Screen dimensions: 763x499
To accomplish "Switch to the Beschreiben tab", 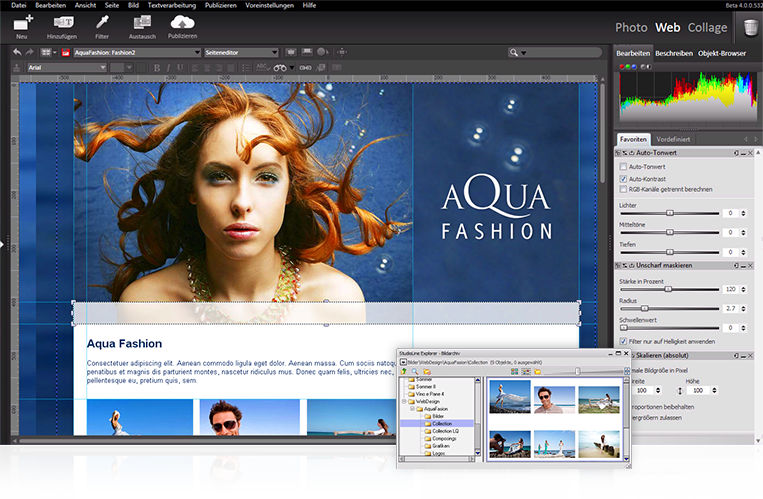I will click(674, 53).
